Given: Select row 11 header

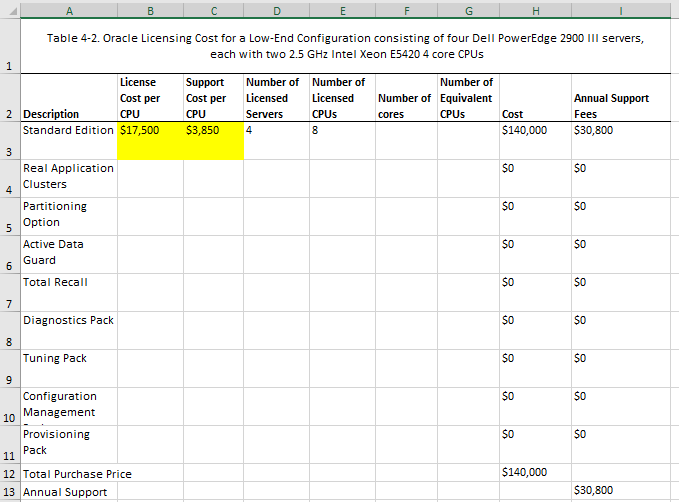Looking at the screenshot, I should (10, 445).
